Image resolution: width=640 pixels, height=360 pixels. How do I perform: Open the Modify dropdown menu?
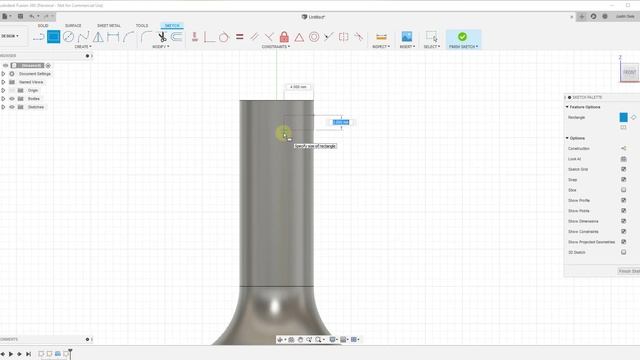pos(160,47)
